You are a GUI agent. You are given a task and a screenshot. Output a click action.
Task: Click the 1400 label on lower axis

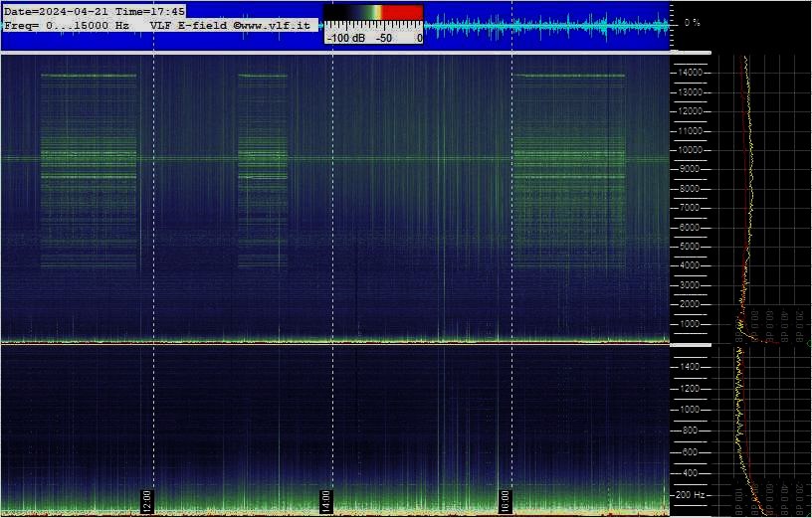coord(690,367)
